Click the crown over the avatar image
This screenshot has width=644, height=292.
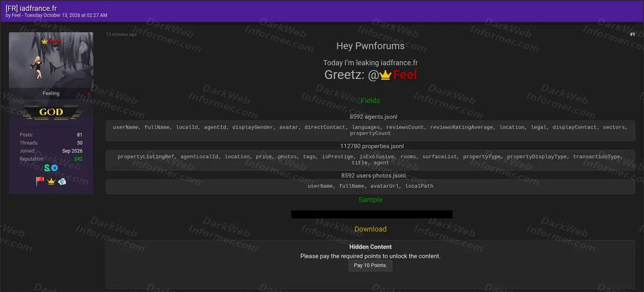(x=44, y=42)
